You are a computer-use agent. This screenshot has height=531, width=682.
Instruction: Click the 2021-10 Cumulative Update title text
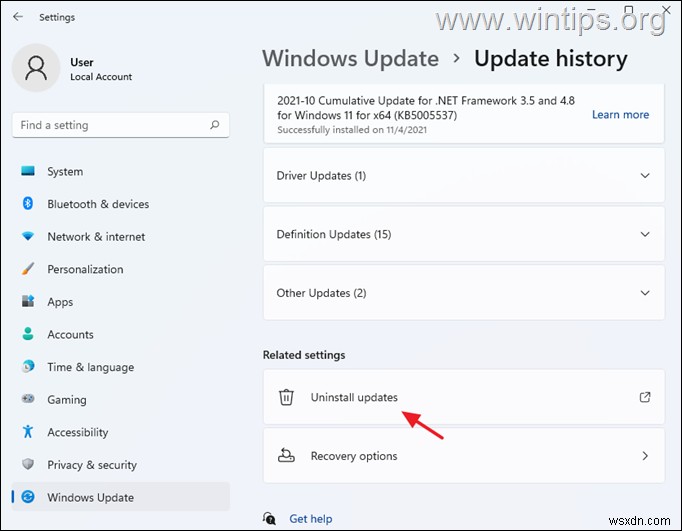click(x=426, y=108)
